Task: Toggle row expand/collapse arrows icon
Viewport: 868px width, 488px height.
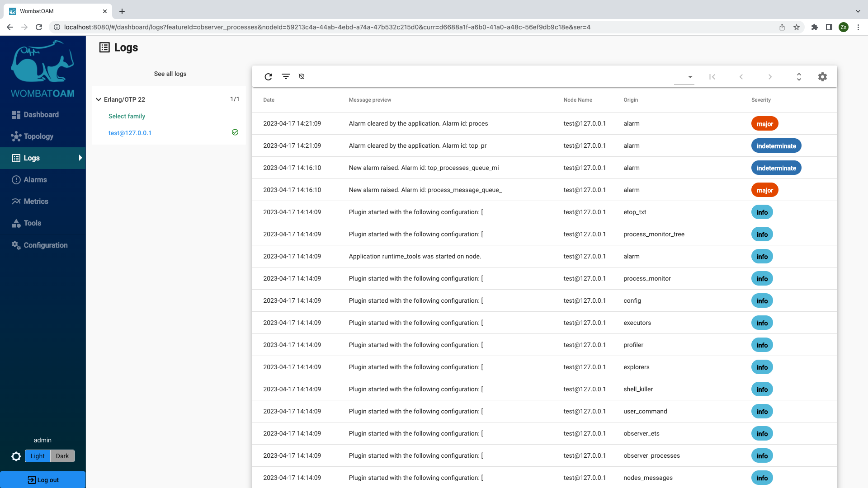Action: tap(799, 77)
